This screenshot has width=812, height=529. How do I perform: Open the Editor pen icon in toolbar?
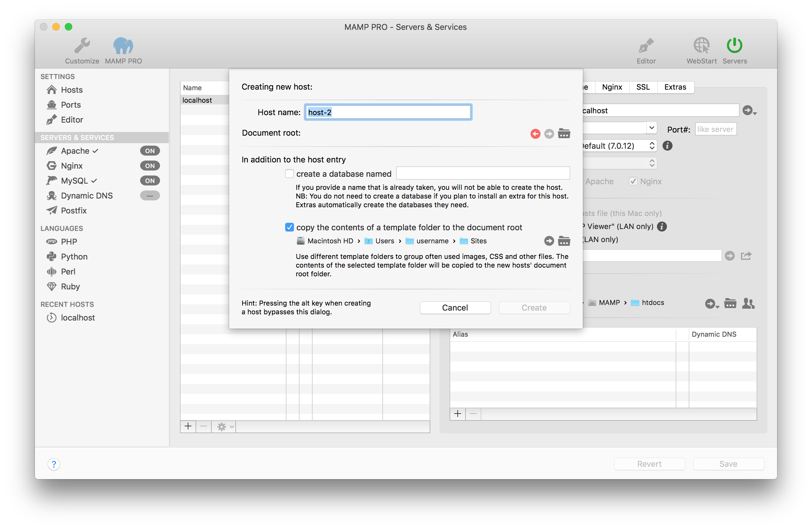coord(646,46)
